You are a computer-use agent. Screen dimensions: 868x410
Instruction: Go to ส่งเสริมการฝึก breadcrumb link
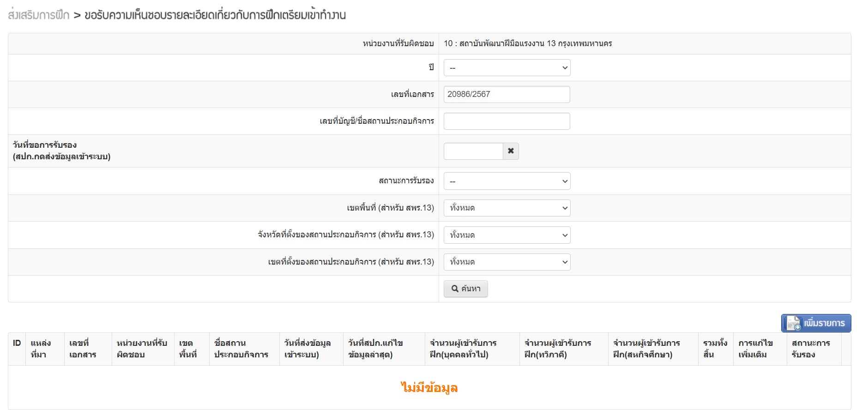[39, 15]
